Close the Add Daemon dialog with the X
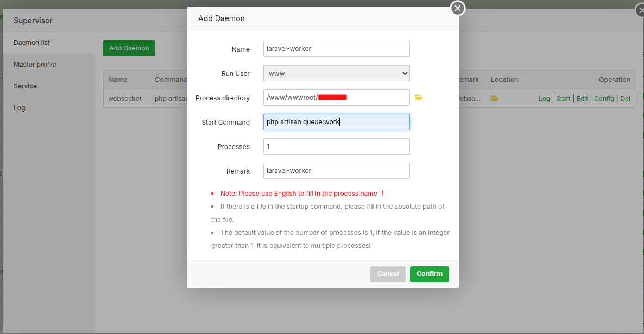This screenshot has height=334, width=644. pyautogui.click(x=457, y=8)
